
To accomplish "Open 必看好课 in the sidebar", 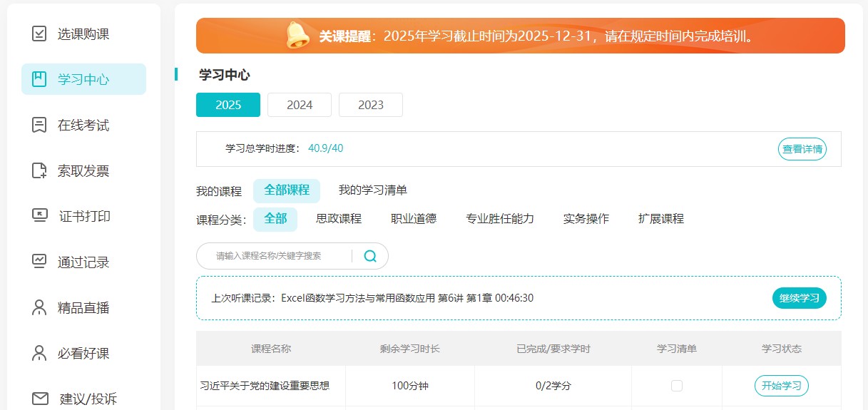I will [x=83, y=353].
